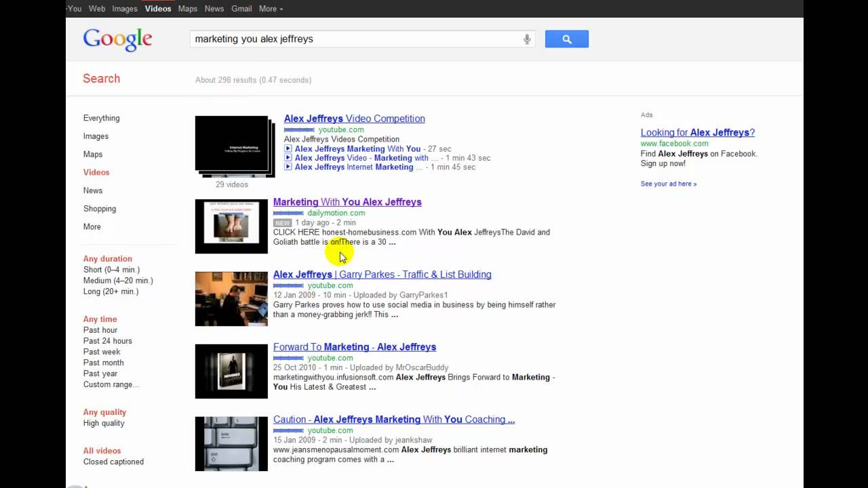The height and width of the screenshot is (488, 868).
Task: Select the Any quality filter
Action: coord(104,412)
